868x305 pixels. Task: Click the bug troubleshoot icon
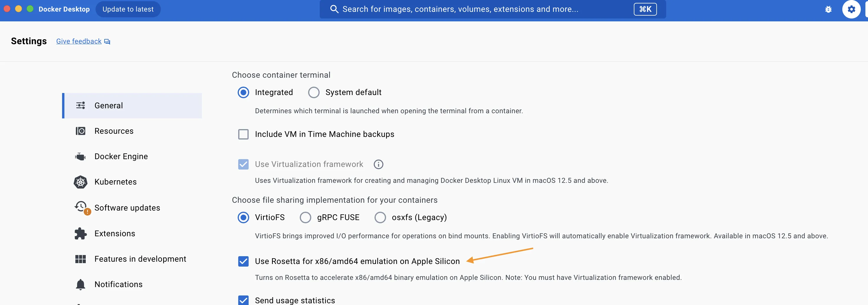(828, 10)
